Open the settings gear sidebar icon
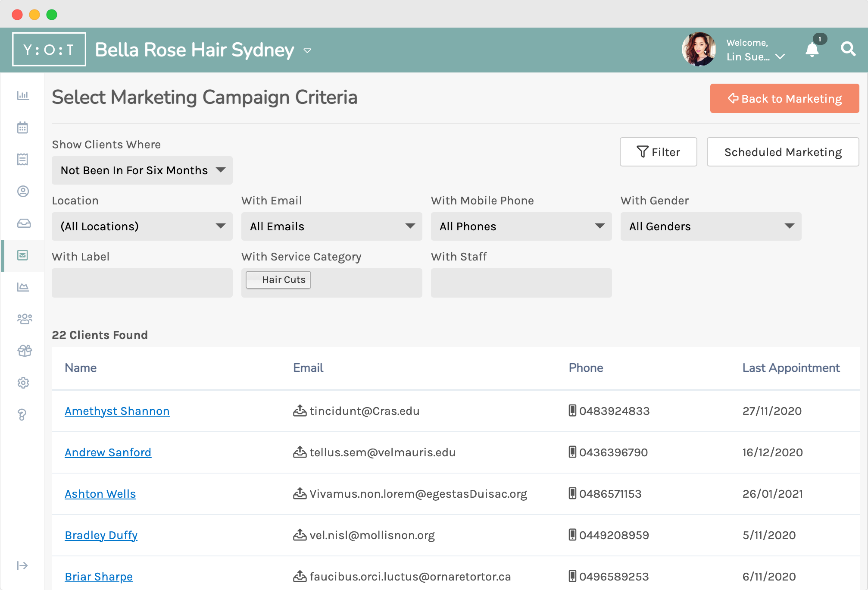868x590 pixels. 23,383
